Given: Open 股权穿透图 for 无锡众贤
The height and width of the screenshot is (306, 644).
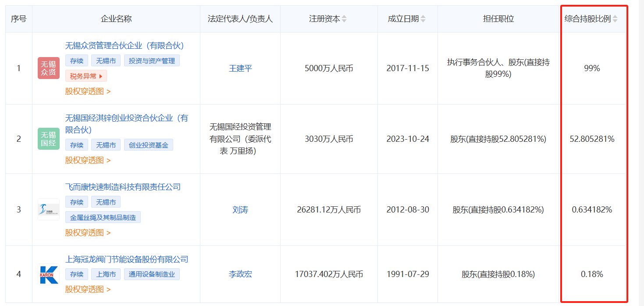Looking at the screenshot, I should 88,91.
